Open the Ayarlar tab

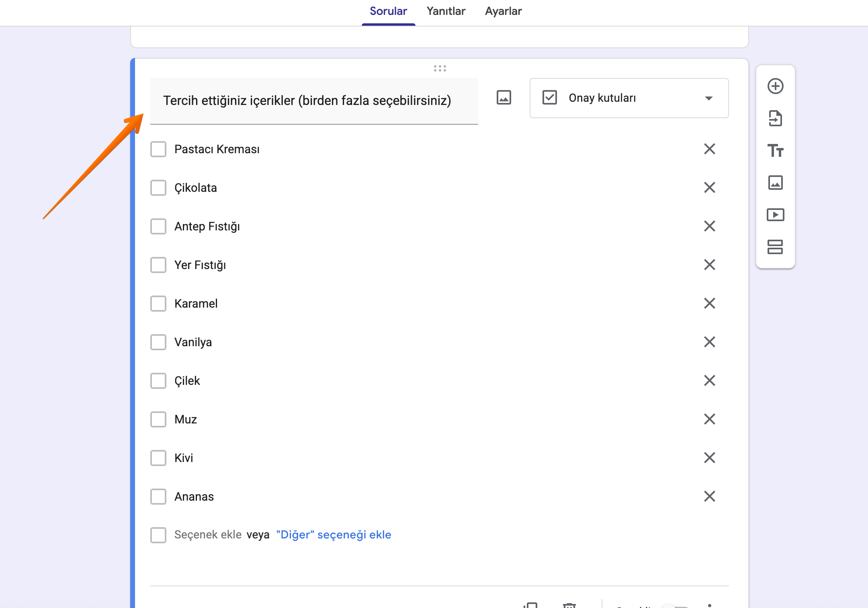click(x=503, y=11)
